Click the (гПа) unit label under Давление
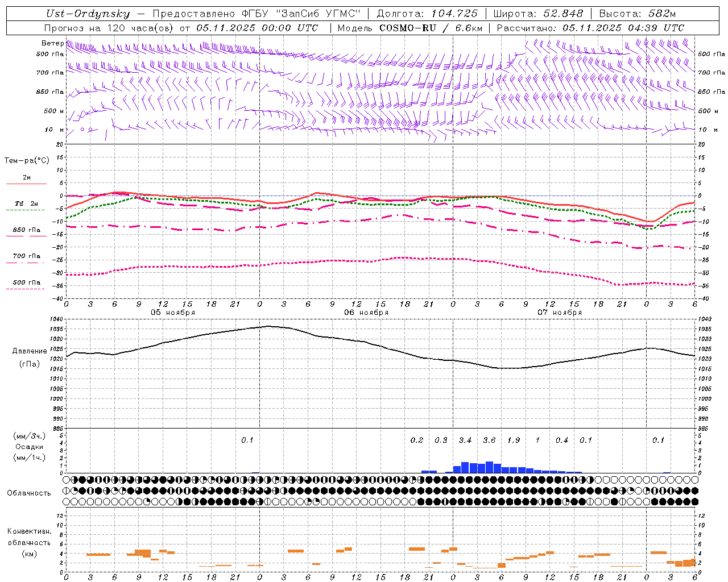 (29, 364)
